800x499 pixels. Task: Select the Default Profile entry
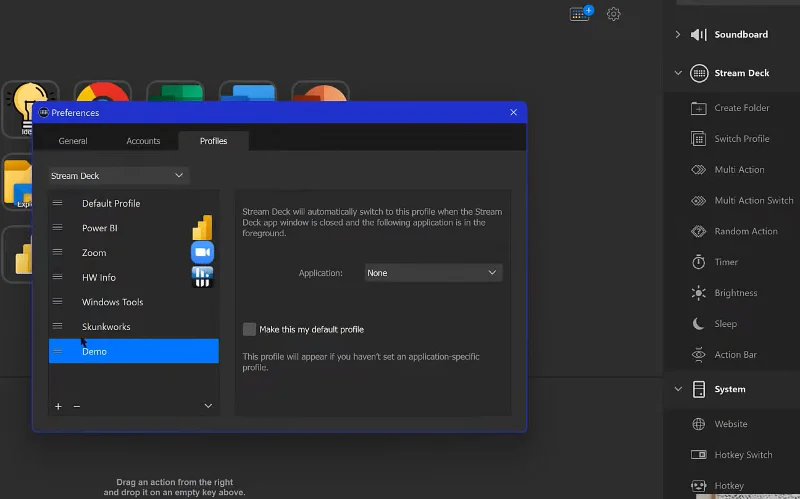coord(134,203)
